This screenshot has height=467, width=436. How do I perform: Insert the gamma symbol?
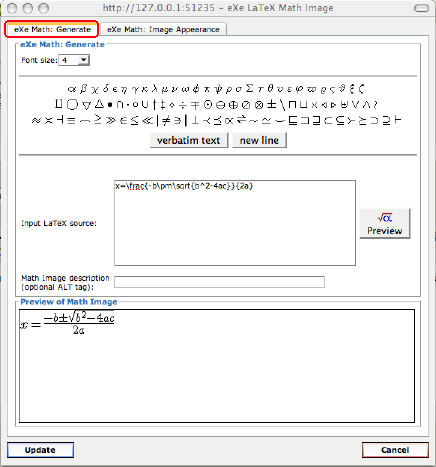pyautogui.click(x=135, y=89)
